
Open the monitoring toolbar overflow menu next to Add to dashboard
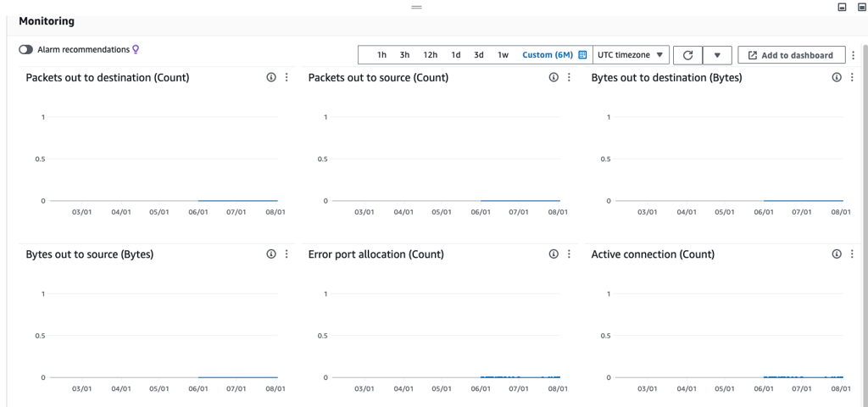click(x=853, y=55)
